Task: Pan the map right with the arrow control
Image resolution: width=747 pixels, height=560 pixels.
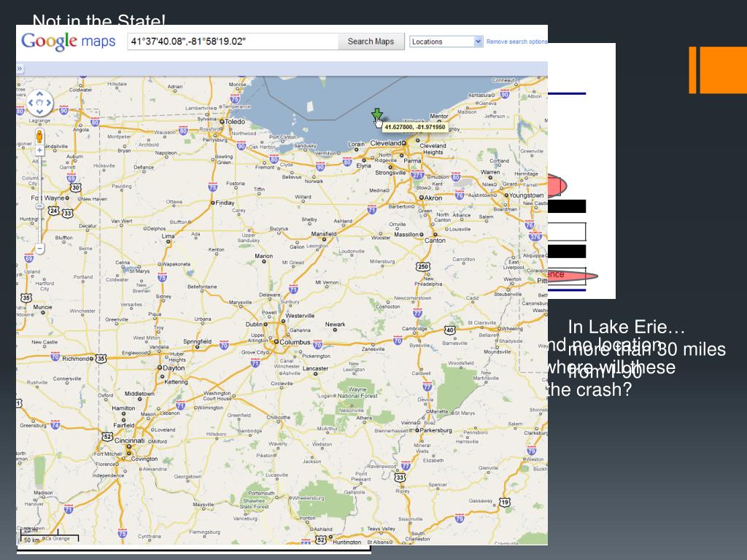Action: pos(49,103)
